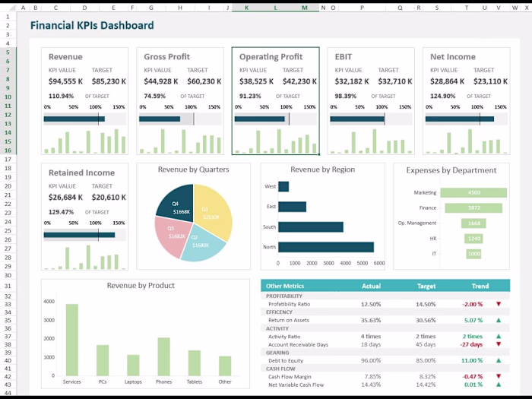Select the Revenue KPI card title

tap(65, 57)
